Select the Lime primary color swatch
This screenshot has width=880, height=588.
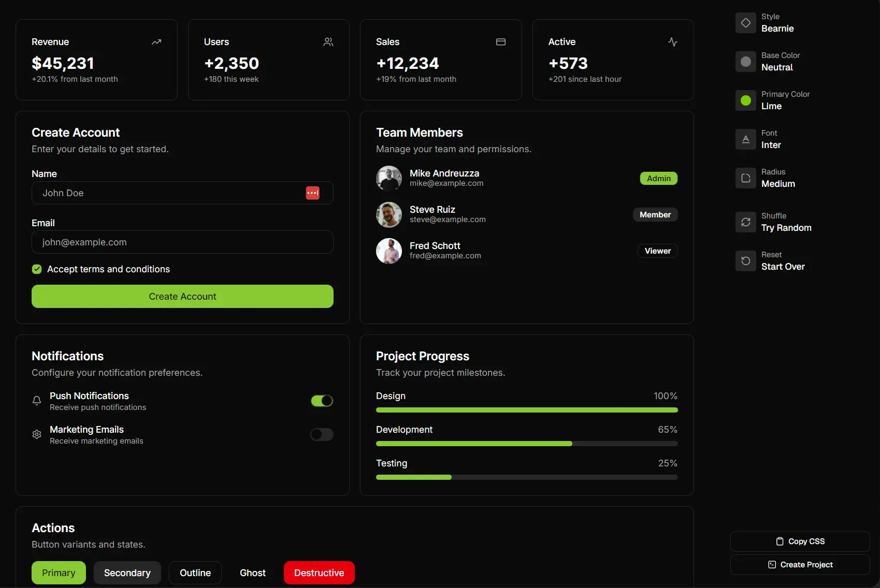point(745,100)
